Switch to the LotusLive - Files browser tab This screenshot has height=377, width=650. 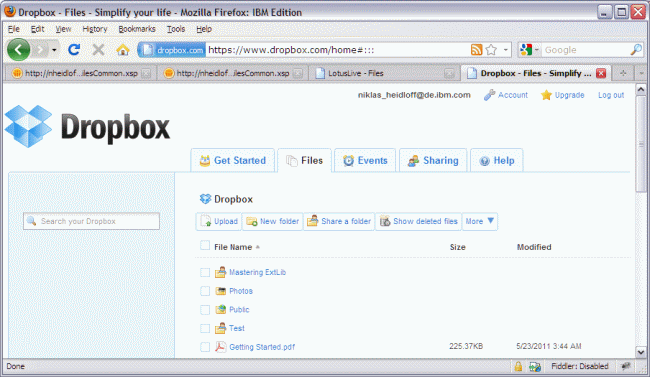(384, 73)
